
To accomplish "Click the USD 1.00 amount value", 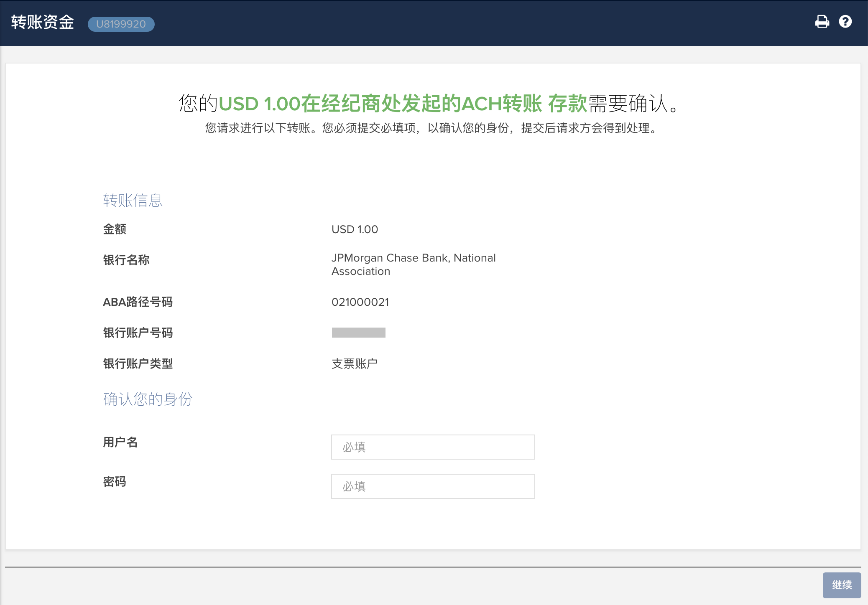I will tap(355, 229).
